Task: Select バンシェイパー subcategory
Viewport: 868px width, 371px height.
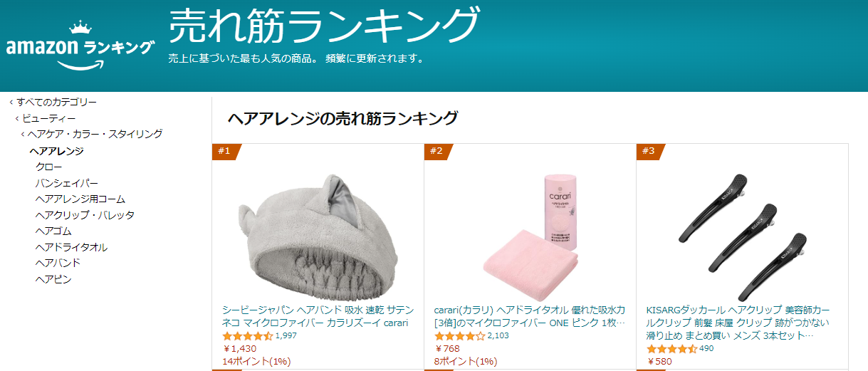Action: click(x=67, y=183)
